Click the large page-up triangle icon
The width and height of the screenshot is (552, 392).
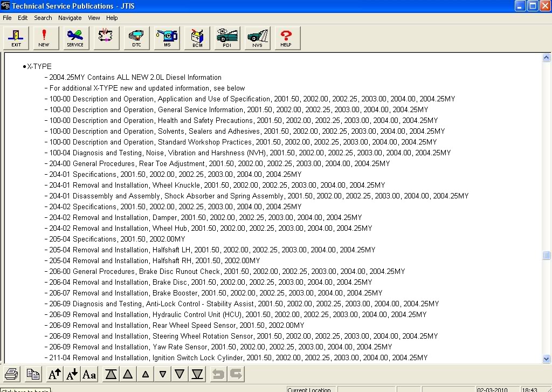pos(128,374)
